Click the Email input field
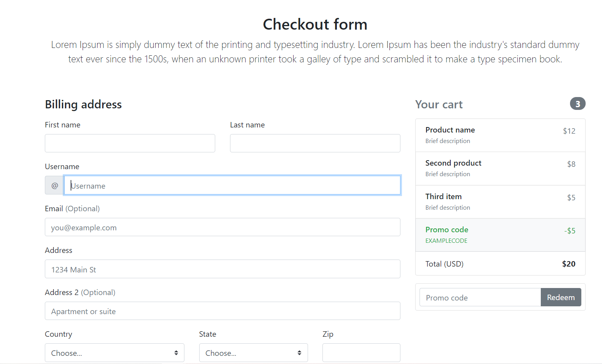This screenshot has height=364, width=602. coord(222,227)
